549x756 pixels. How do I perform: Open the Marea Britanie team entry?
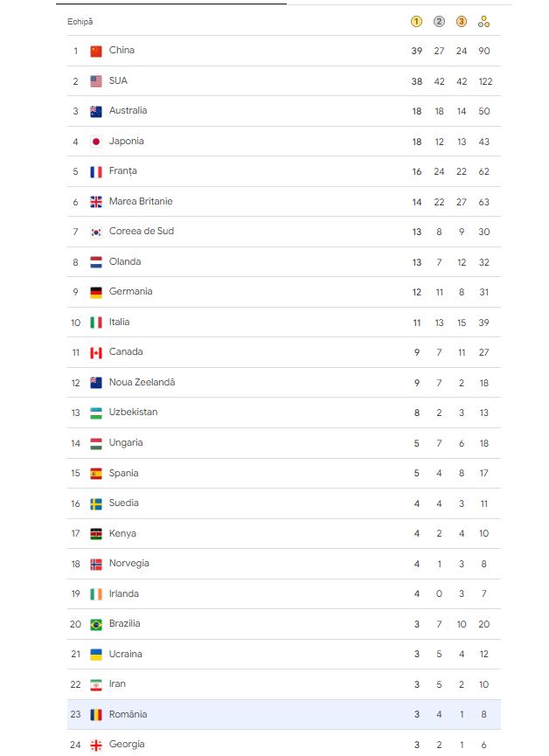(141, 201)
